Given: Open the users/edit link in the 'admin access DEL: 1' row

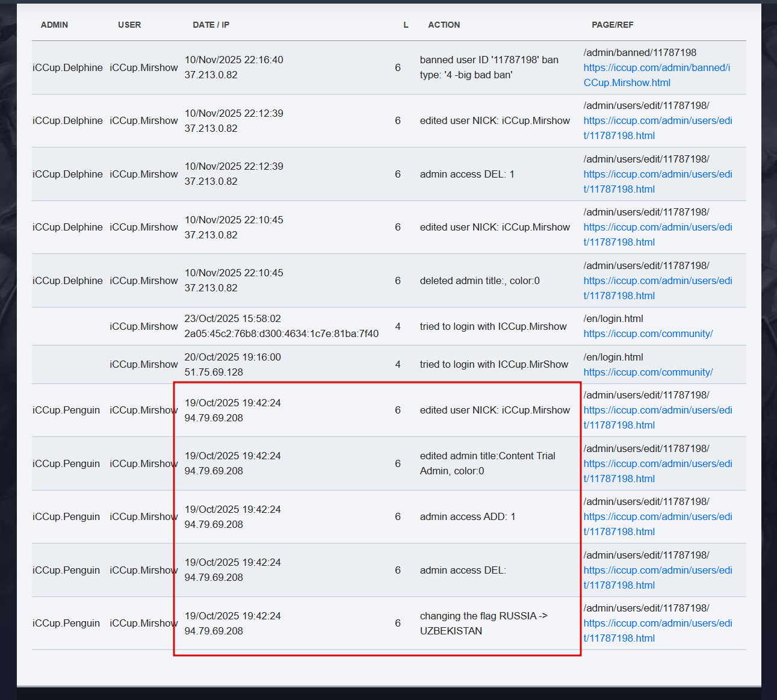Looking at the screenshot, I should tap(658, 182).
